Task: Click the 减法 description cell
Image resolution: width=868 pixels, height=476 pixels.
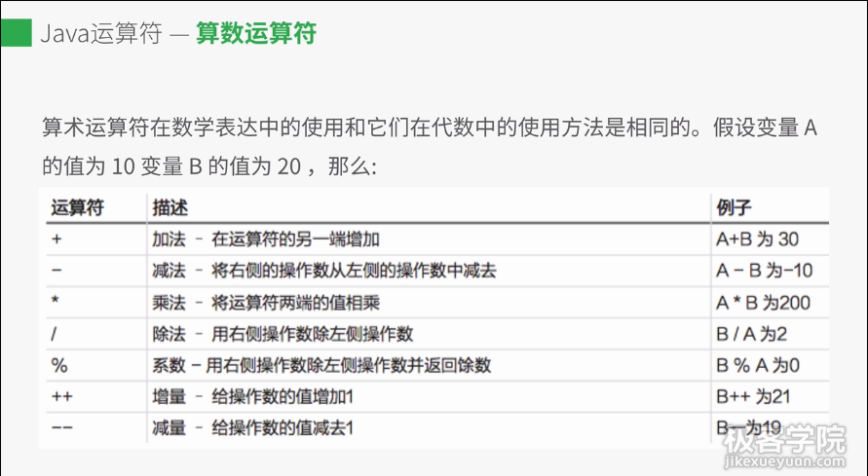Action: pos(323,271)
